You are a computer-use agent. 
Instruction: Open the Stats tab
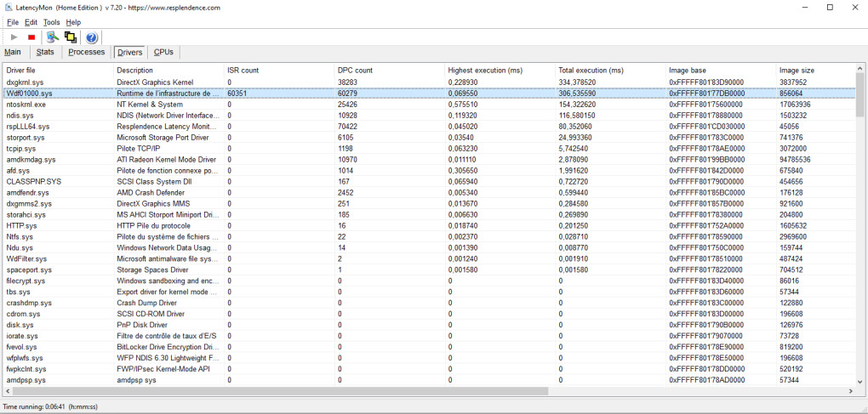[x=45, y=52]
